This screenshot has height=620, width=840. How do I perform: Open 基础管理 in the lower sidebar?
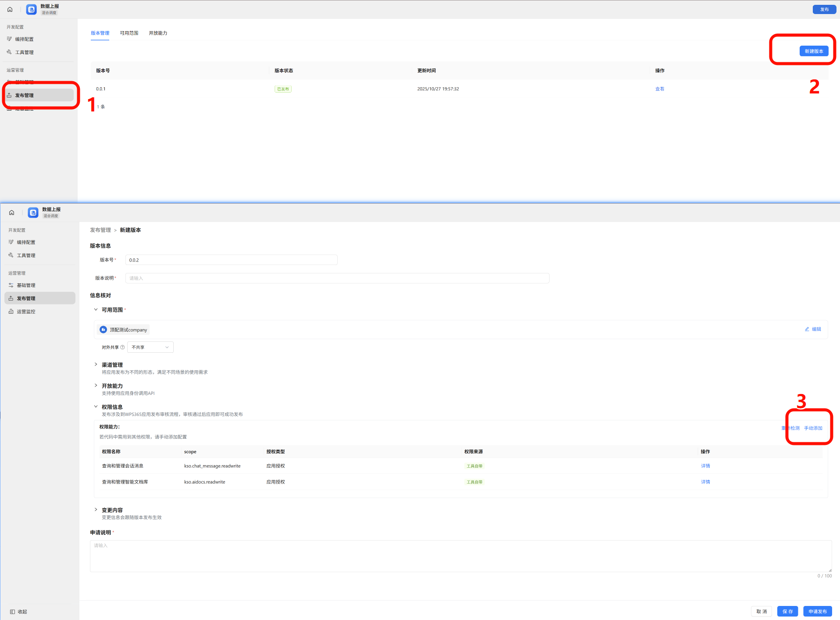click(x=26, y=285)
